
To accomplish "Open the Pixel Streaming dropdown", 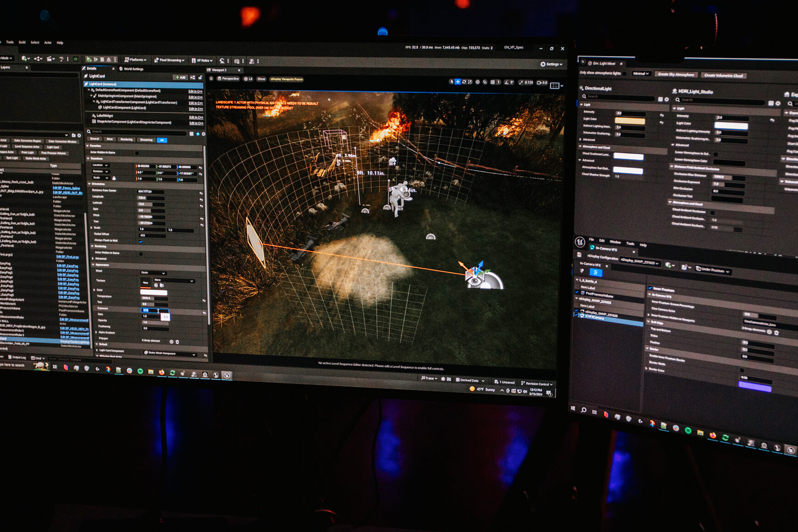I will (x=169, y=60).
